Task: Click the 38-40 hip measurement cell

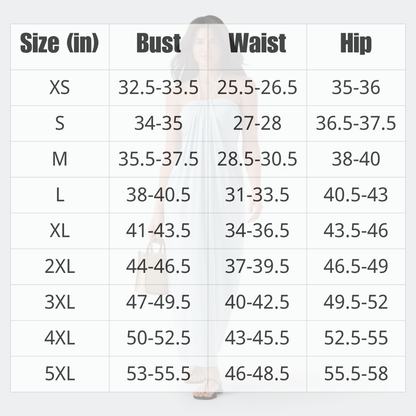Action: 356,159
